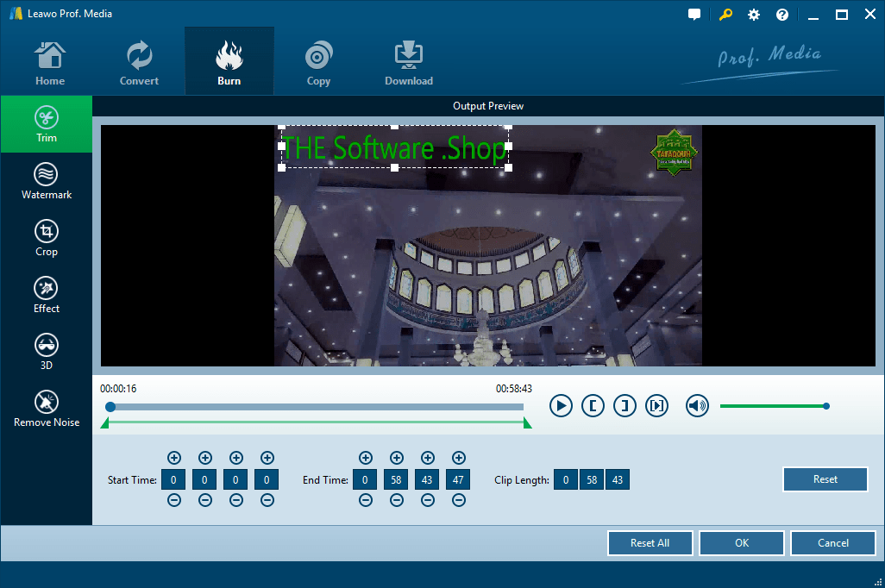Increase Start Time last field with plus
The height and width of the screenshot is (588, 885).
point(267,458)
